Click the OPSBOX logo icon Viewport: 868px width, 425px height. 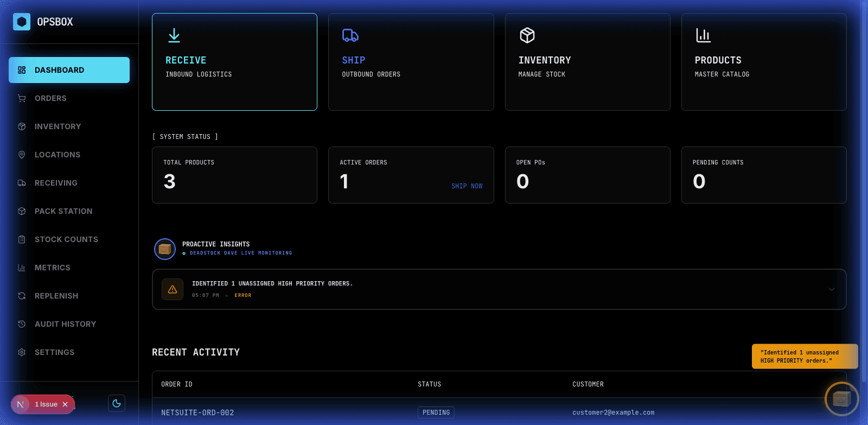[x=22, y=22]
